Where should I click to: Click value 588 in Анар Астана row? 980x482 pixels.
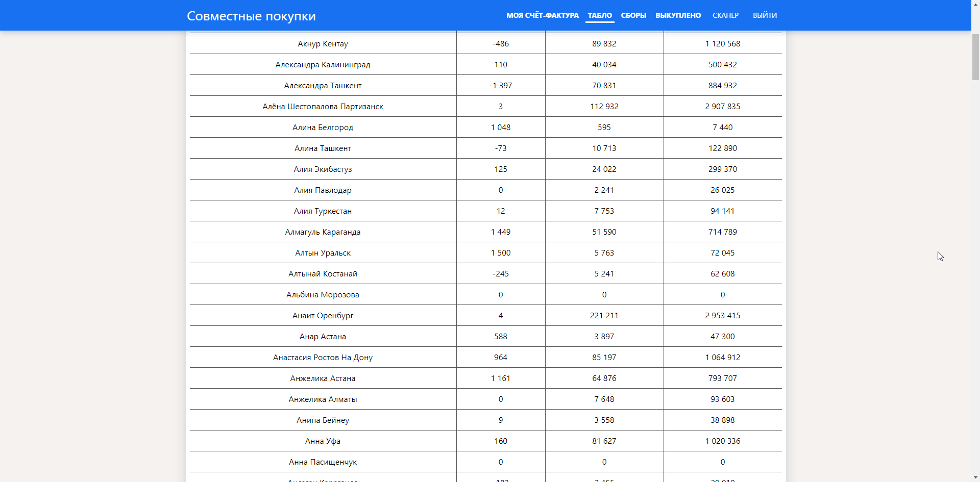(501, 337)
